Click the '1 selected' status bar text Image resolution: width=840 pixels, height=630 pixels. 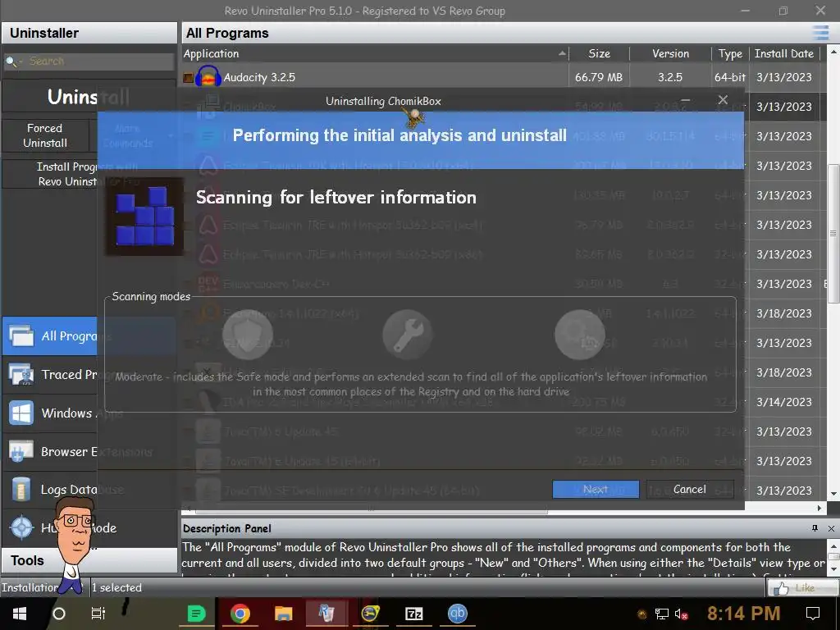(x=116, y=587)
